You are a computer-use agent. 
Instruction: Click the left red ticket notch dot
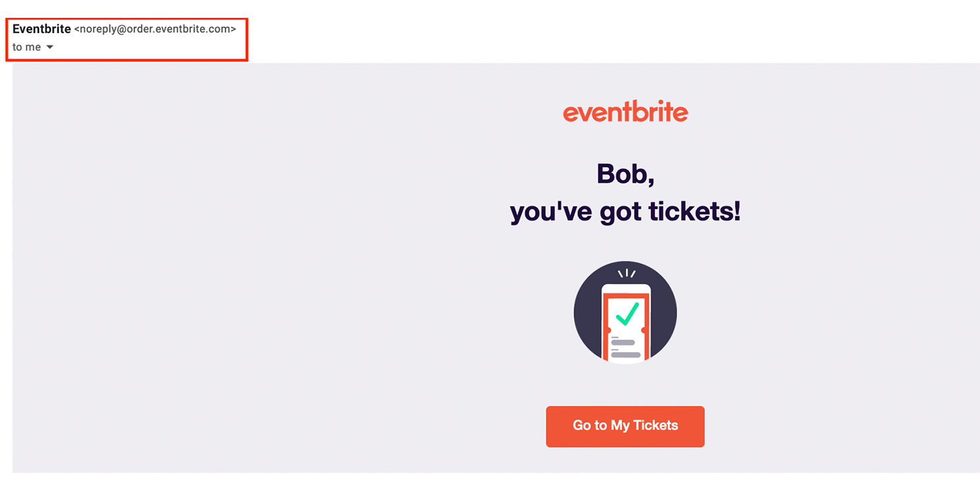coord(607,329)
